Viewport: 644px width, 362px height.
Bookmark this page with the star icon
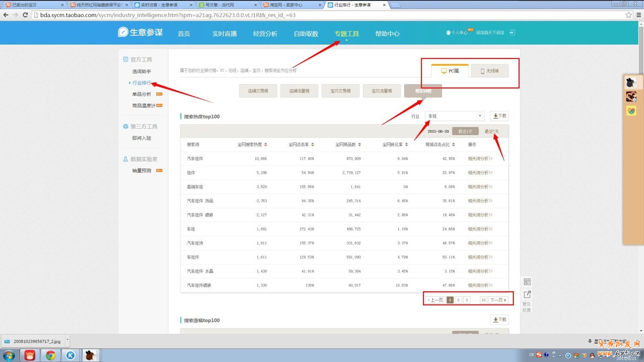click(x=628, y=15)
